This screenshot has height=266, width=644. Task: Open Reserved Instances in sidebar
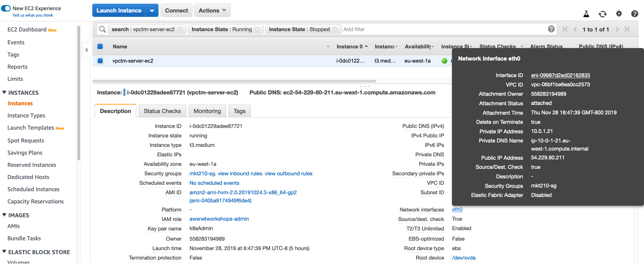32,165
